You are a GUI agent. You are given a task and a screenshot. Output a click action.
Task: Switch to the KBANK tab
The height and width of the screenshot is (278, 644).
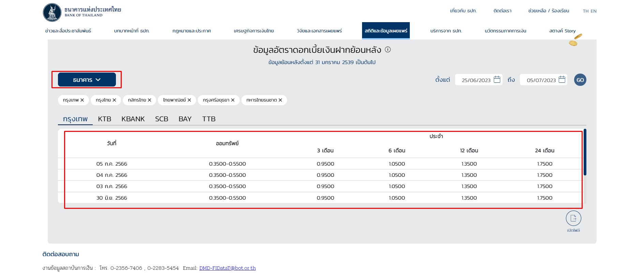click(133, 119)
